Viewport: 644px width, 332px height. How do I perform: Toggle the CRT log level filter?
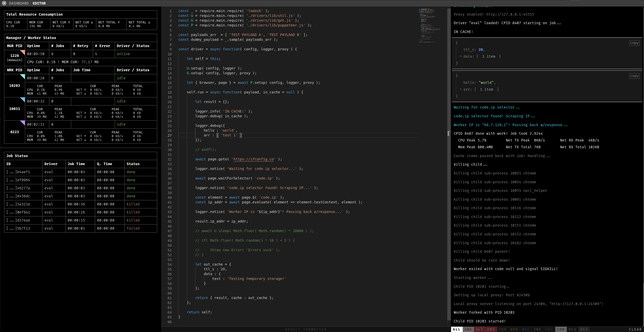click(491, 329)
